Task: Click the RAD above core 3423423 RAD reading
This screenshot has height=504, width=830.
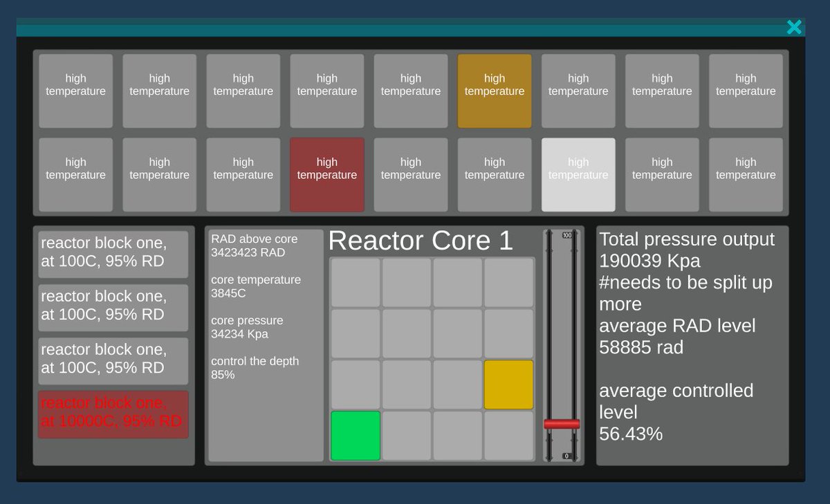Action: coord(255,245)
